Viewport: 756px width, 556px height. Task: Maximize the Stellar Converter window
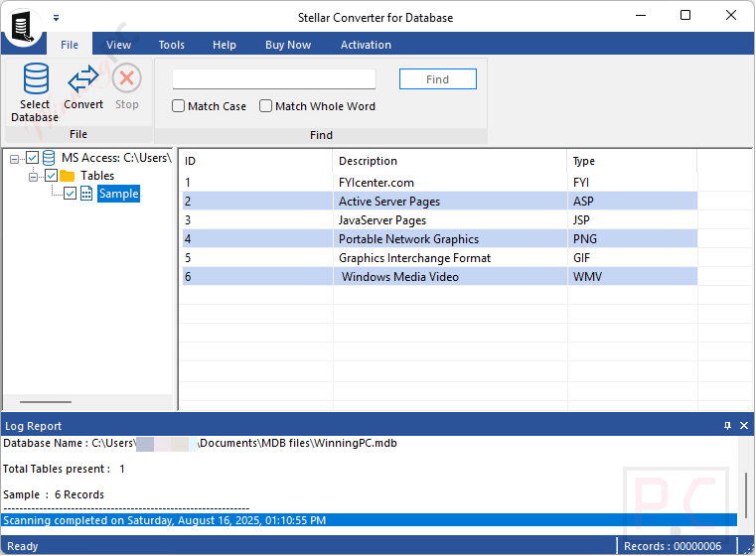685,16
